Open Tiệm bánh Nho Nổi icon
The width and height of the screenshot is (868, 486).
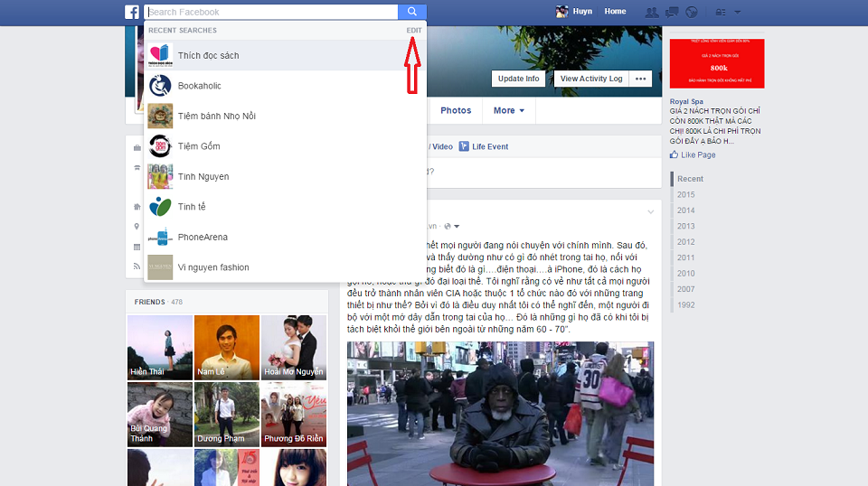point(160,117)
